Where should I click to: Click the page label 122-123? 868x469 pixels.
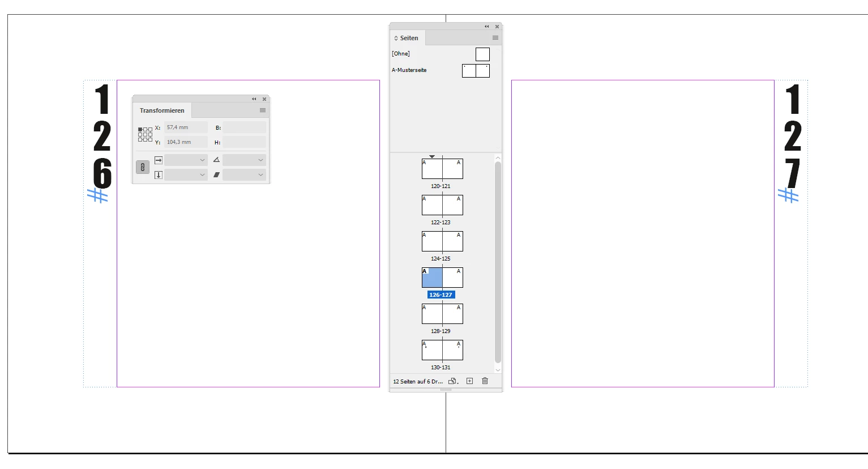click(441, 223)
